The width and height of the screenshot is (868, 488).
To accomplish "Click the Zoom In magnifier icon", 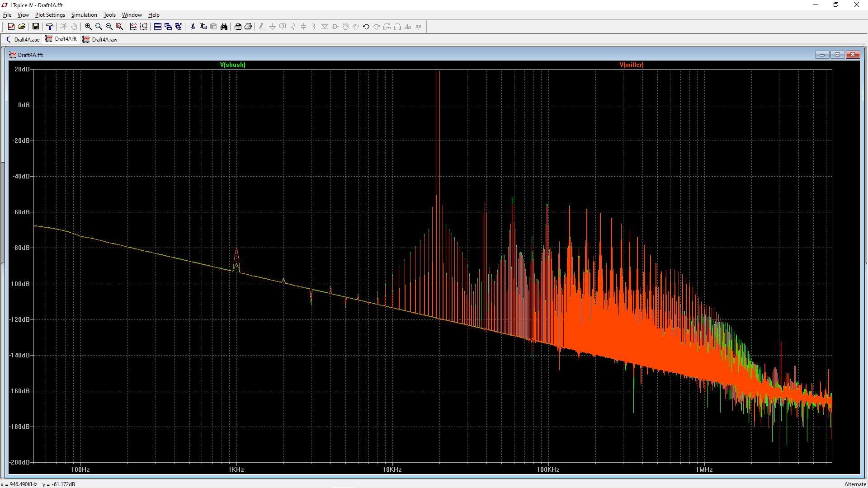I will 88,27.
